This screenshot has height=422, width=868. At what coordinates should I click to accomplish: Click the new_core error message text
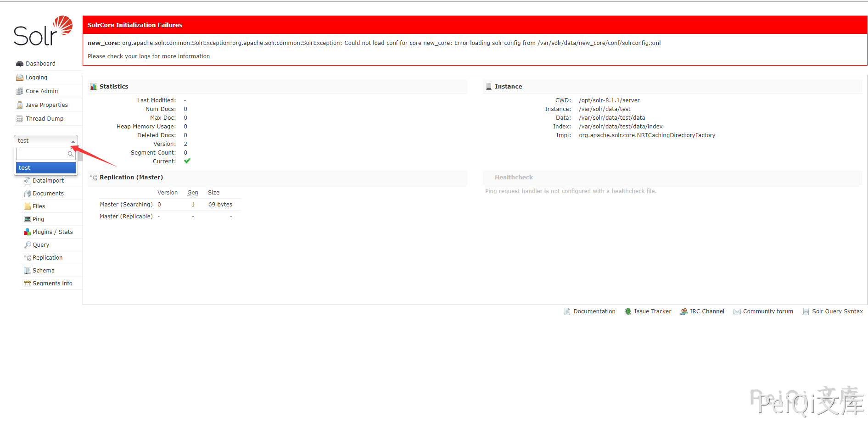374,43
